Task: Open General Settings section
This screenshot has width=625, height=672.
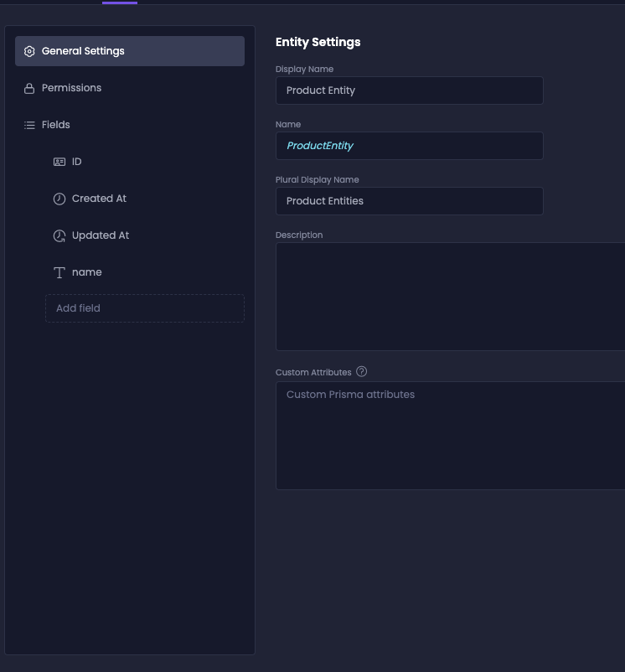Action: [x=130, y=51]
